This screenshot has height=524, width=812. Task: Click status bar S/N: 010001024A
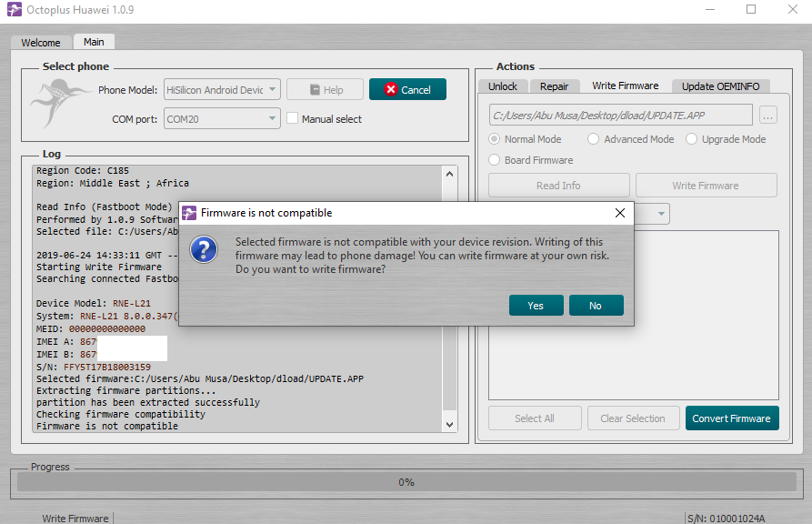(726, 519)
